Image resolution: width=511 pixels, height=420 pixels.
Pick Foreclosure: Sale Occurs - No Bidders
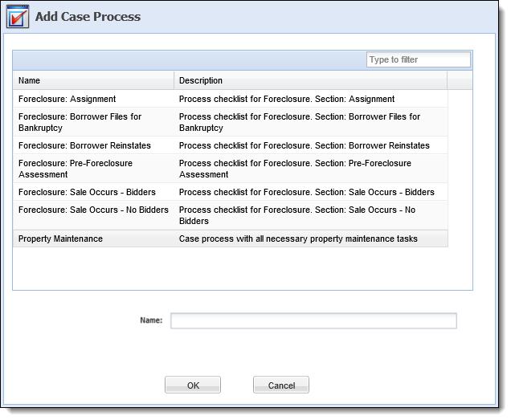click(231, 215)
